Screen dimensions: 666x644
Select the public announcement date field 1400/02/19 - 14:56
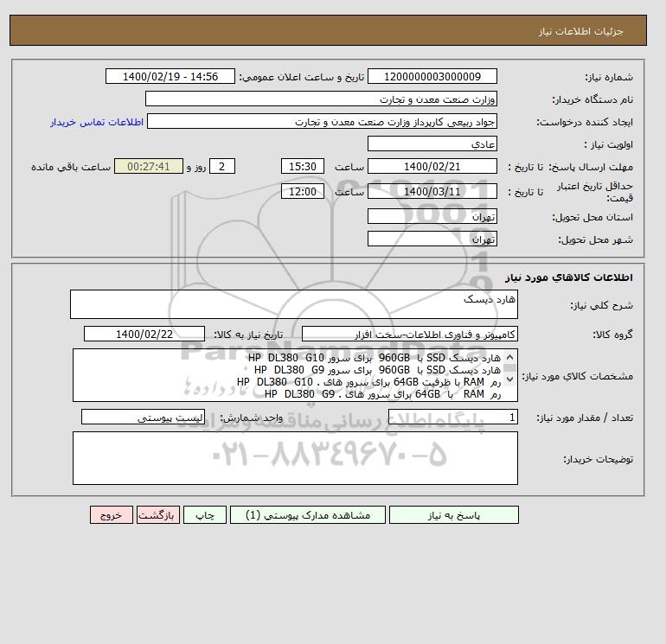(x=170, y=76)
